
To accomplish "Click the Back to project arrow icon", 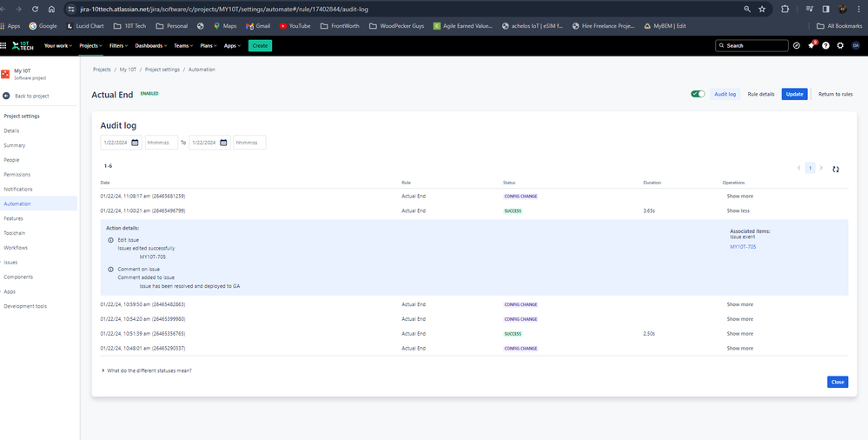I will (6, 96).
